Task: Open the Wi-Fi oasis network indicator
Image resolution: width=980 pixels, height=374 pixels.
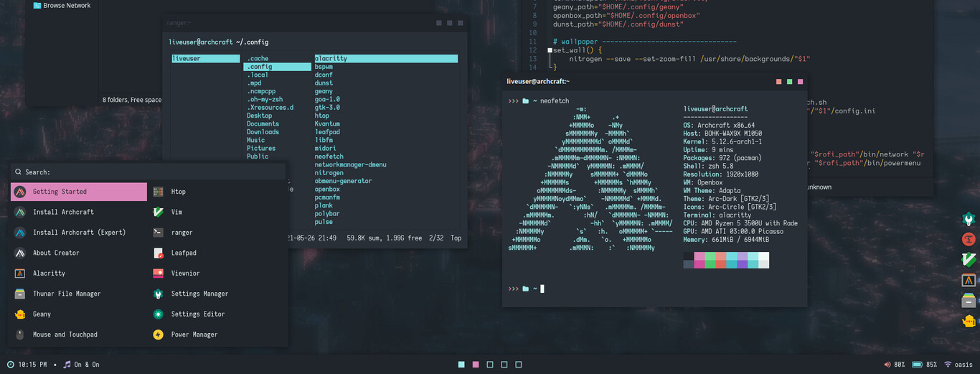Action: click(x=948, y=365)
